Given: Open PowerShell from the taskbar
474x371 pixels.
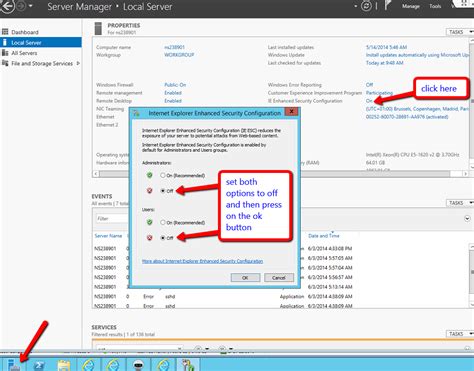Looking at the screenshot, I should 39,365.
